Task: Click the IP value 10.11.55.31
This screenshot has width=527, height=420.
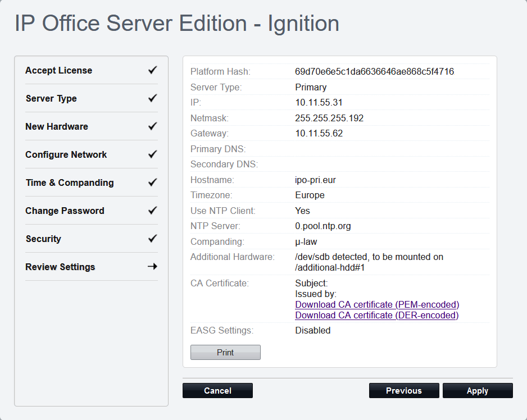Action: pyautogui.click(x=319, y=103)
